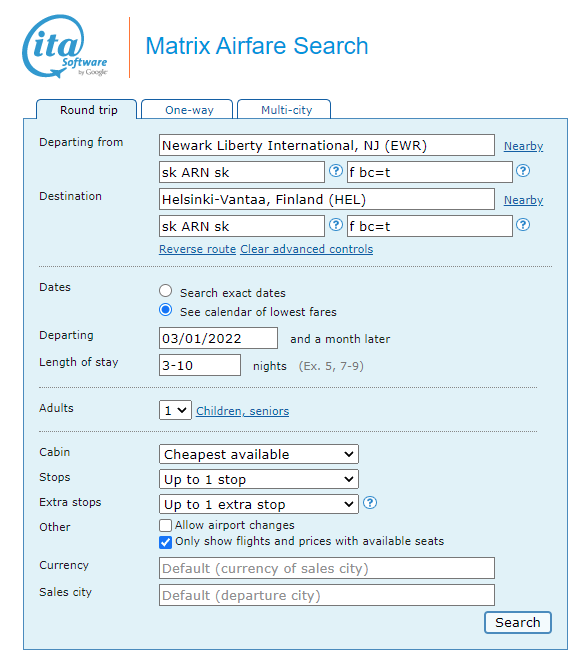Viewport: 585px width, 667px height.
Task: Expand the Cabin dropdown
Action: pyautogui.click(x=259, y=454)
